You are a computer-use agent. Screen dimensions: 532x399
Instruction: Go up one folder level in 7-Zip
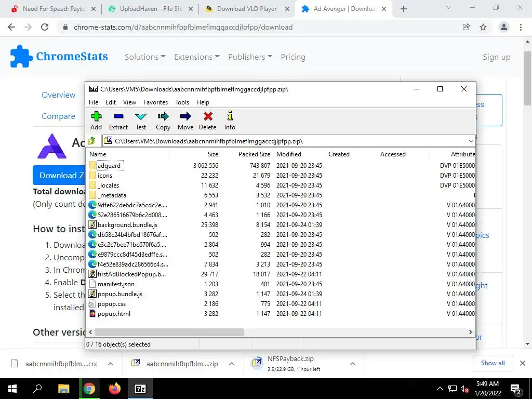(91, 140)
